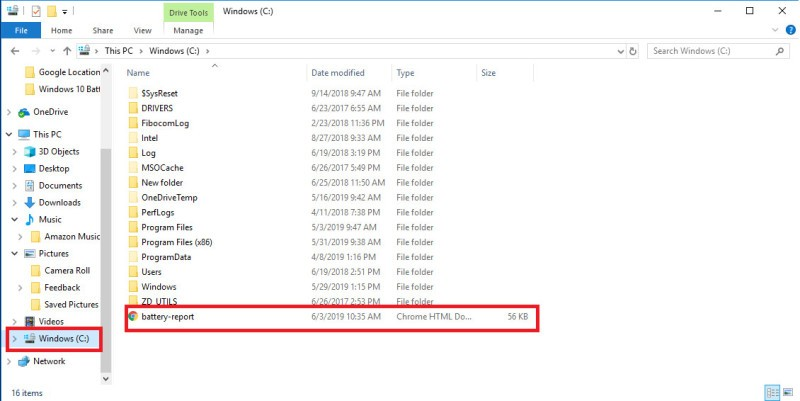Click the Properties icon in title bar
Screen dimensions: 800x401
pyautogui.click(x=36, y=11)
